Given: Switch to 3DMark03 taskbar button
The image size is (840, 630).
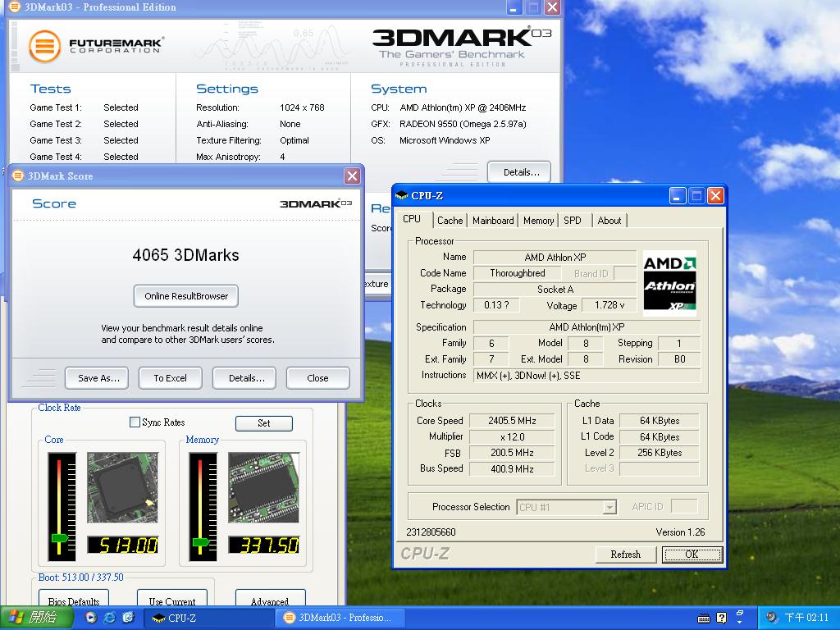Looking at the screenshot, I should click(336, 618).
